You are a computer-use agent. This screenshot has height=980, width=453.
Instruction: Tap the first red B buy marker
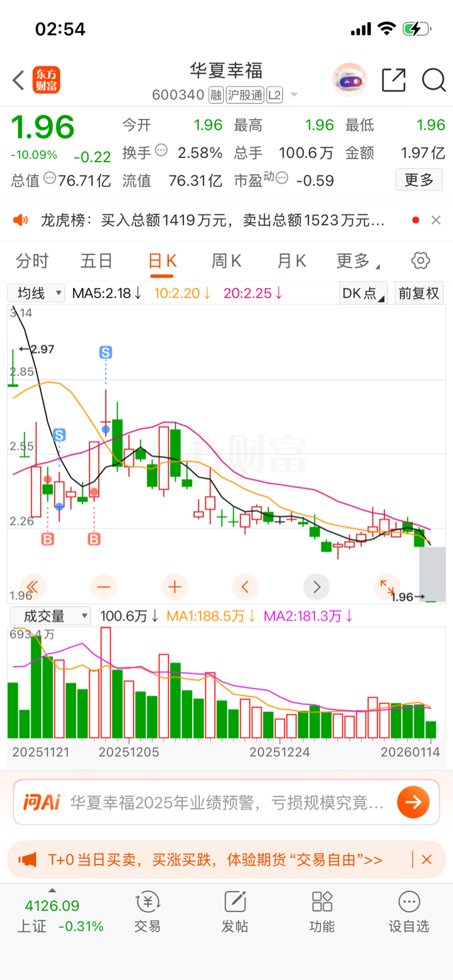48,539
